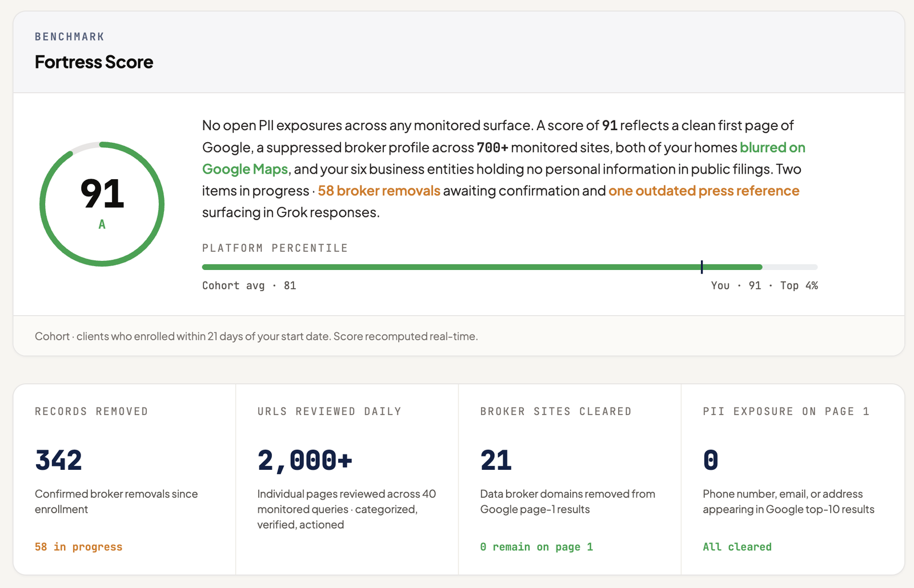Click the cohort definition footnote
Screen dimensions: 914x588
(256, 336)
